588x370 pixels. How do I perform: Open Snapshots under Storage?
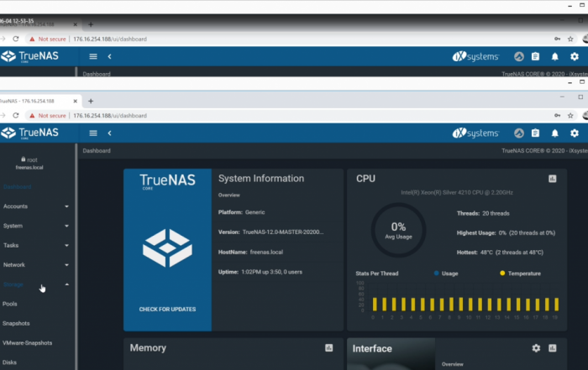(16, 323)
